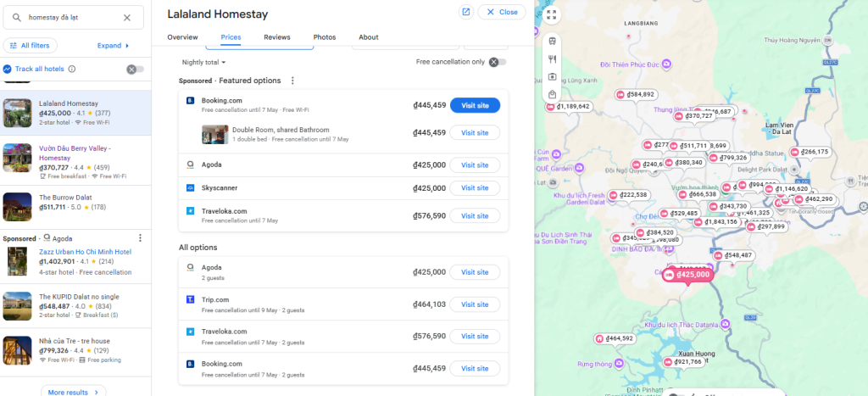Open Lalaland Homestay listing thumbnail
This screenshot has width=868, height=396.
(17, 113)
